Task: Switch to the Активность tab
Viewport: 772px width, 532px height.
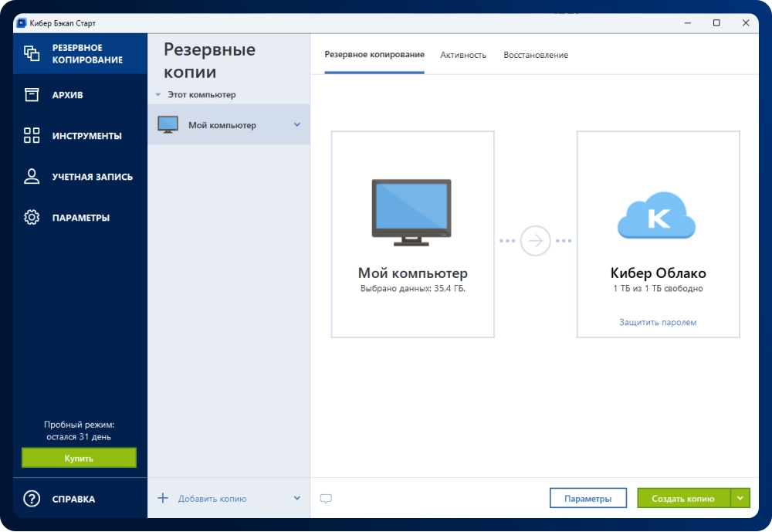Action: [463, 55]
